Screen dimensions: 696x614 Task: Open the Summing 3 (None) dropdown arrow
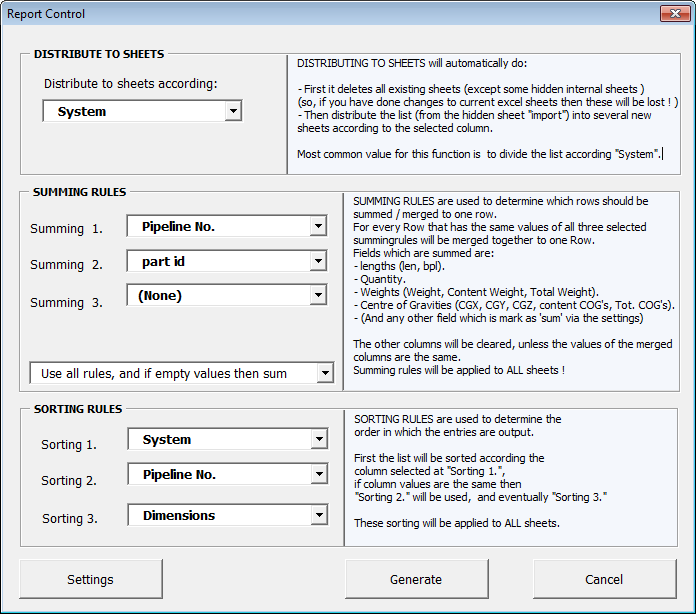(318, 295)
